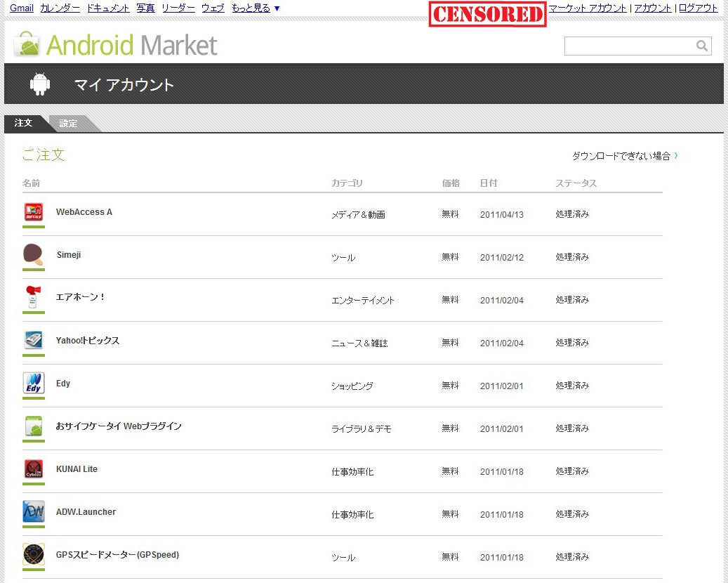Click 無料 price in the Edy row
Image resolution: width=728 pixels, height=583 pixels.
click(x=450, y=386)
